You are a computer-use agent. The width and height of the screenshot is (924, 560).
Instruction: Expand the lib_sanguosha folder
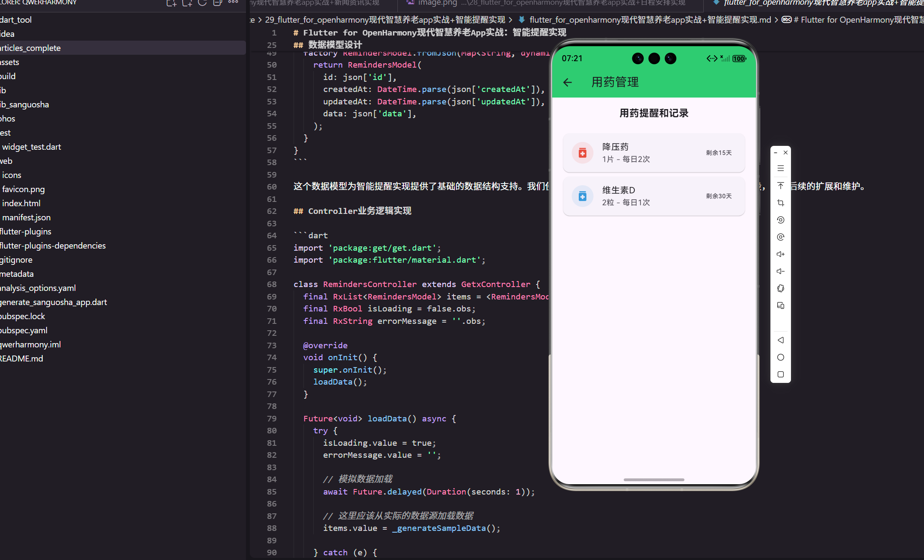click(25, 104)
